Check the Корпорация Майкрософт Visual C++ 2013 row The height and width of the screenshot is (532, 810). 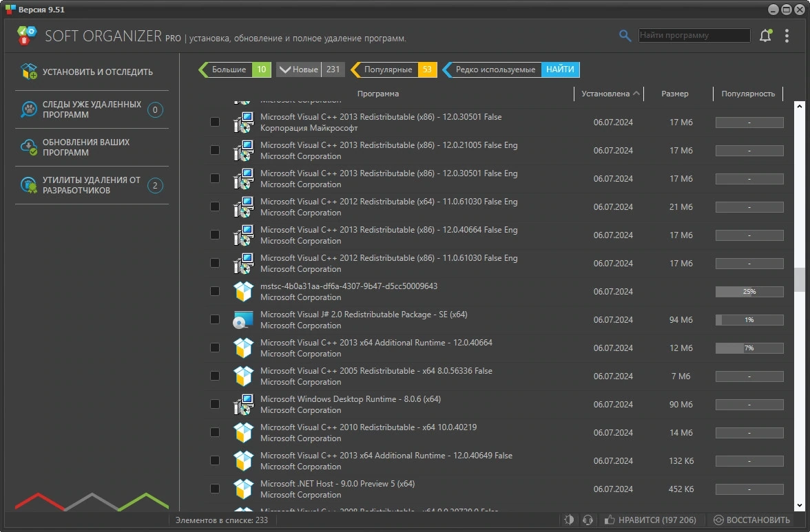click(x=214, y=122)
